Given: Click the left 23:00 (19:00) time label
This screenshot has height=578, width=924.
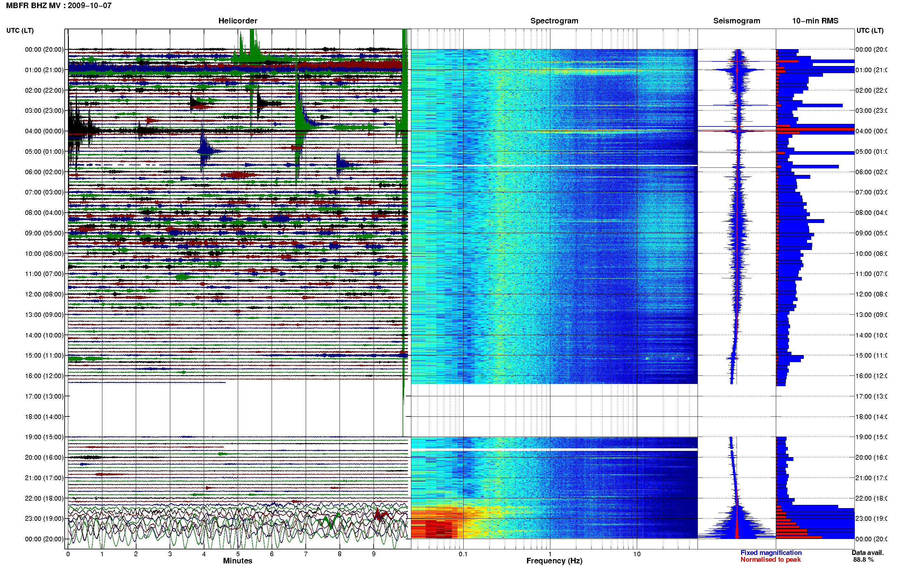Looking at the screenshot, I should [x=44, y=519].
